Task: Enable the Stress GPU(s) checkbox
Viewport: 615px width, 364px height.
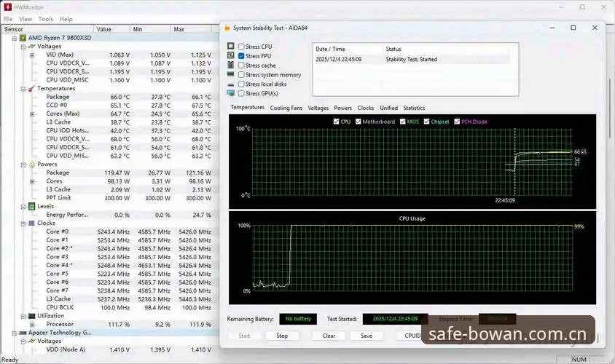Action: [241, 93]
